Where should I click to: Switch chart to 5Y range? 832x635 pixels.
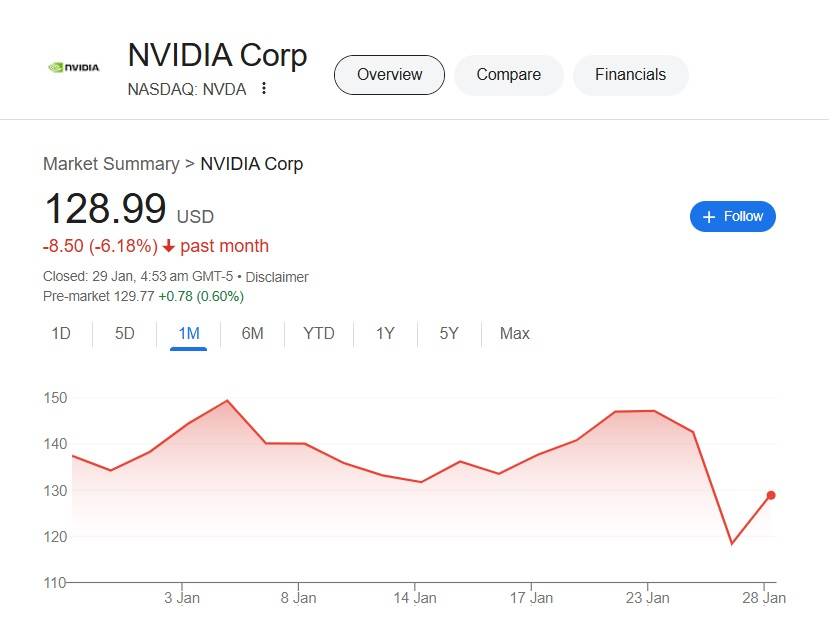pos(449,334)
